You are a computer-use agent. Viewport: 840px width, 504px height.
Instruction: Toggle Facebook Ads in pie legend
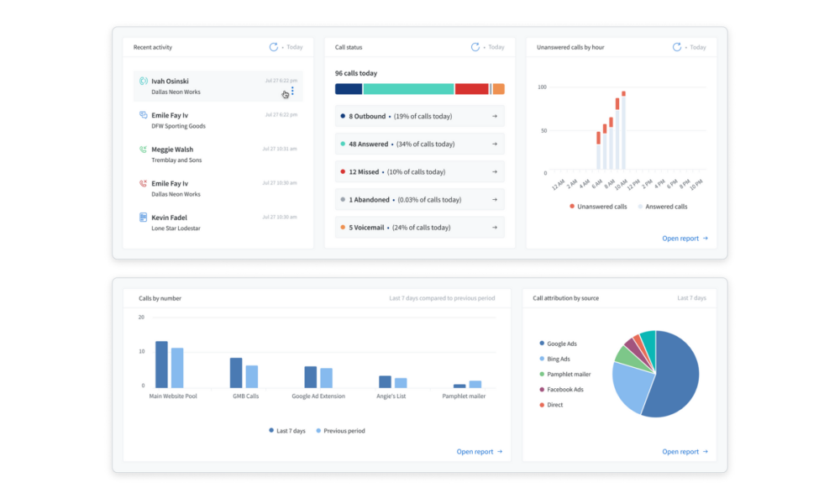tap(561, 390)
